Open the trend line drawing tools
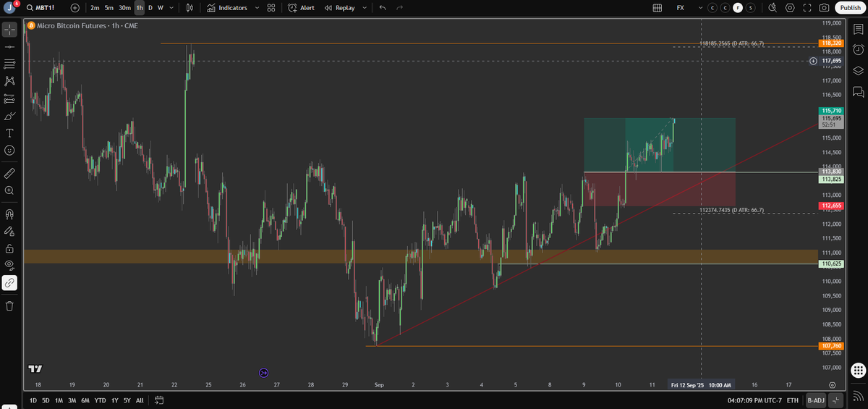The image size is (868, 409). point(9,46)
